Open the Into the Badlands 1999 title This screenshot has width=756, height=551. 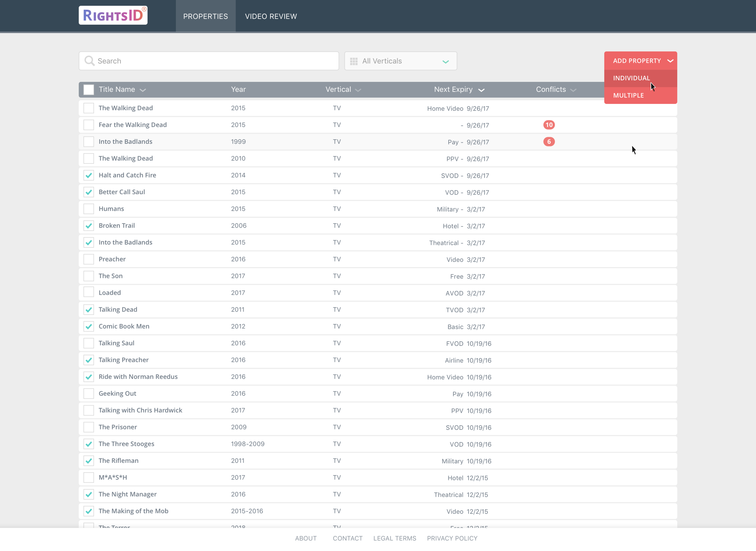point(125,141)
